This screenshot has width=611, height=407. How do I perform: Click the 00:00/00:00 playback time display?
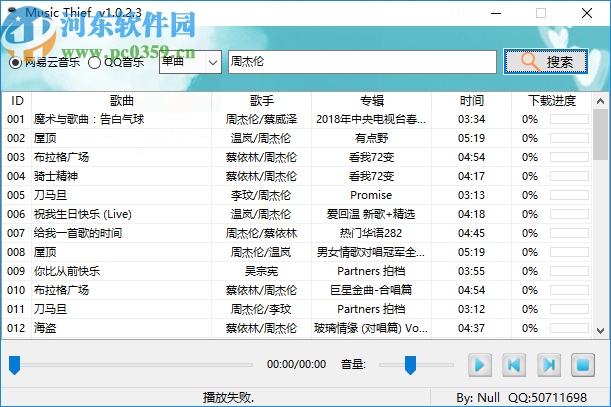coord(296,365)
